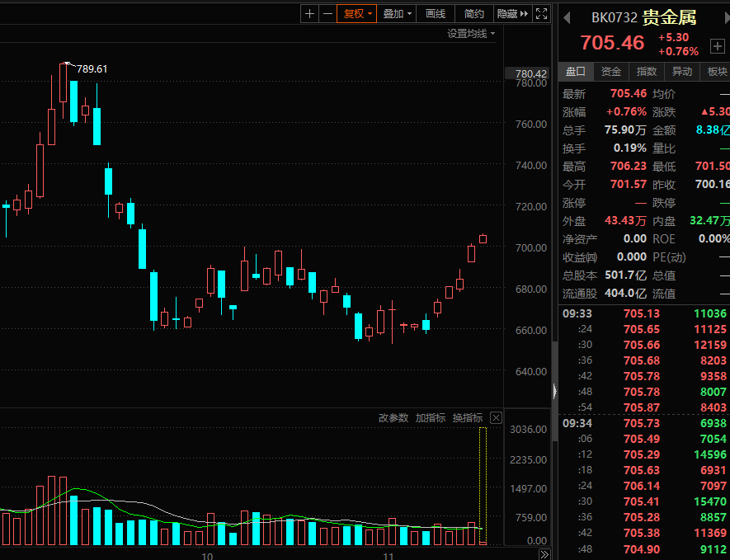Add 贵金属 to watchlist with plus icon

(717, 46)
